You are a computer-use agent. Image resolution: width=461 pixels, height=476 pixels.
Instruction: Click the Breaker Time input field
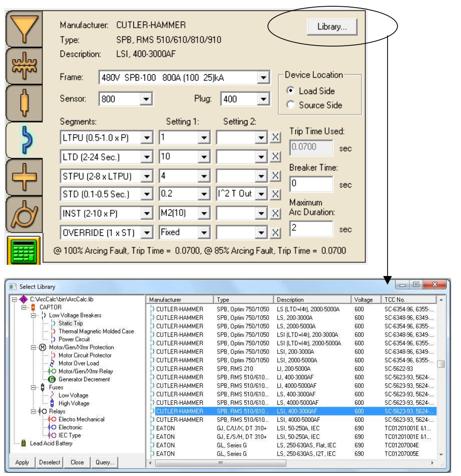coord(311,184)
